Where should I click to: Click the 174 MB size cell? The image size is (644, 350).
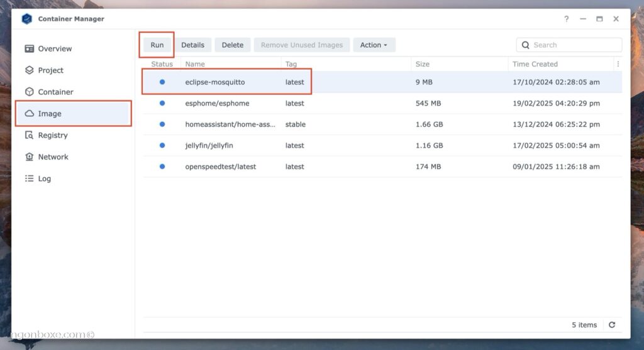[x=428, y=167]
